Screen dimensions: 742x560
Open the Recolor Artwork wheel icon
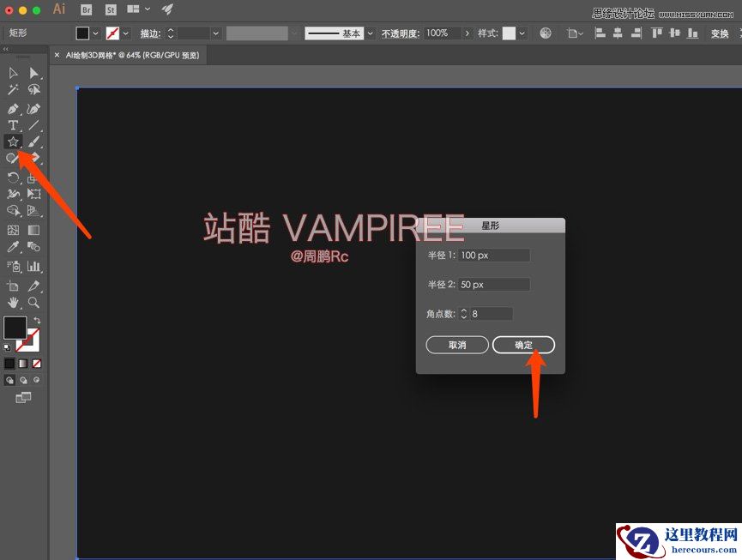(546, 33)
